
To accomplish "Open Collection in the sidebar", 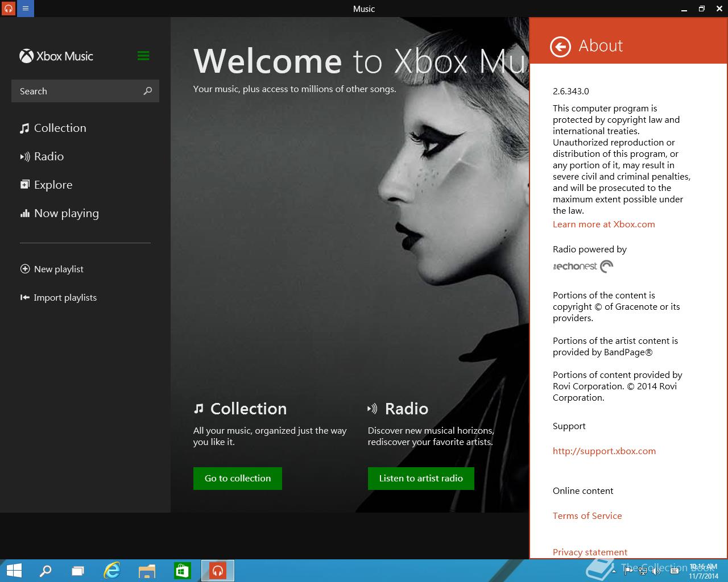I will pyautogui.click(x=53, y=128).
